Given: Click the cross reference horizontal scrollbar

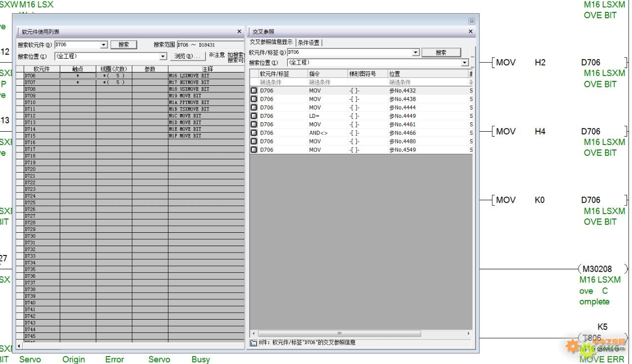Looking at the screenshot, I should [x=339, y=334].
